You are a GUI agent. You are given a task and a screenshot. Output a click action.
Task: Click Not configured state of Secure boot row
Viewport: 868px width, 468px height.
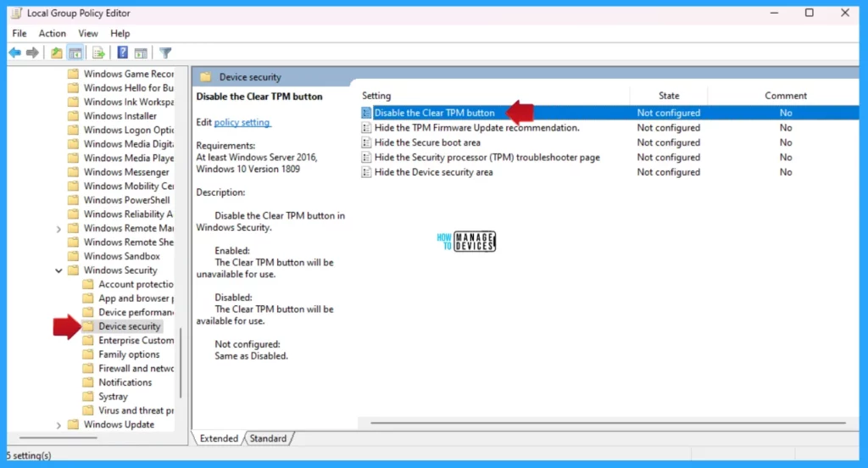668,142
